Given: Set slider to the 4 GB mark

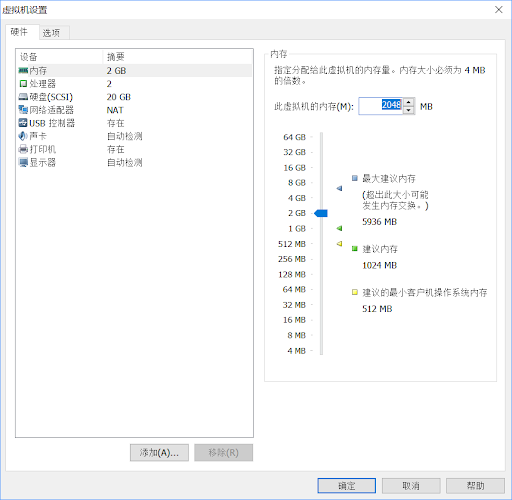Looking at the screenshot, I should pyautogui.click(x=321, y=198).
